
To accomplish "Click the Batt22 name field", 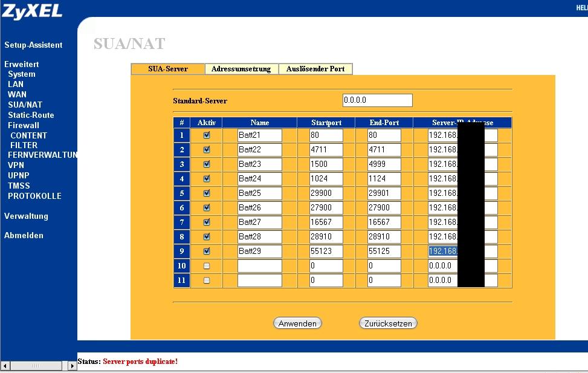I will coord(259,150).
